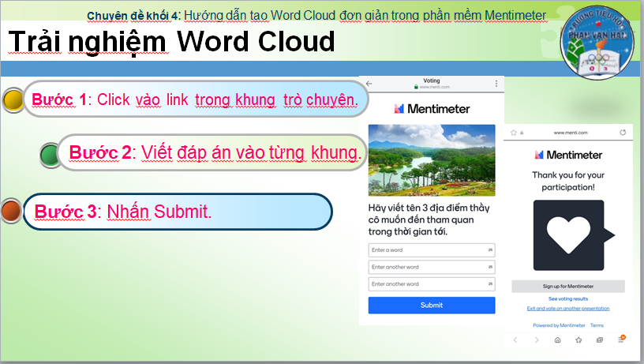The width and height of the screenshot is (644, 364).
Task: Click the back arrow in Voting window
Action: coord(369,84)
